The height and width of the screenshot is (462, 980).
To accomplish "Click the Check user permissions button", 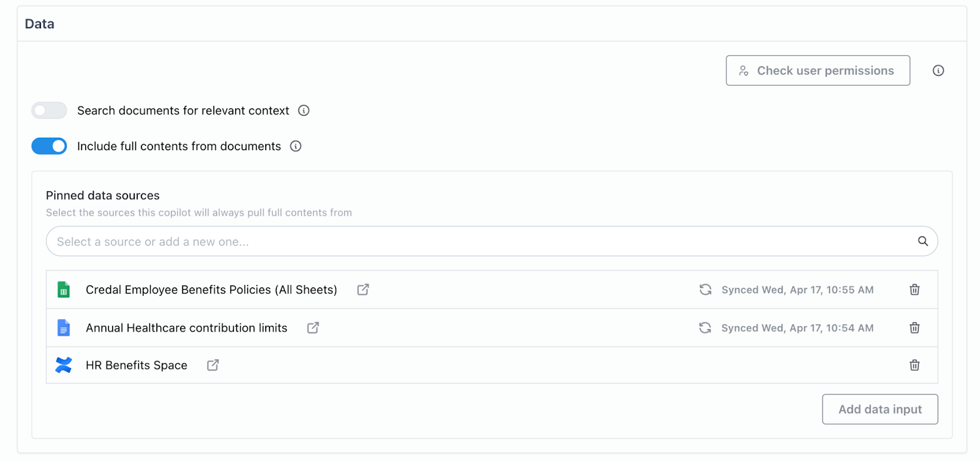I will pos(818,70).
